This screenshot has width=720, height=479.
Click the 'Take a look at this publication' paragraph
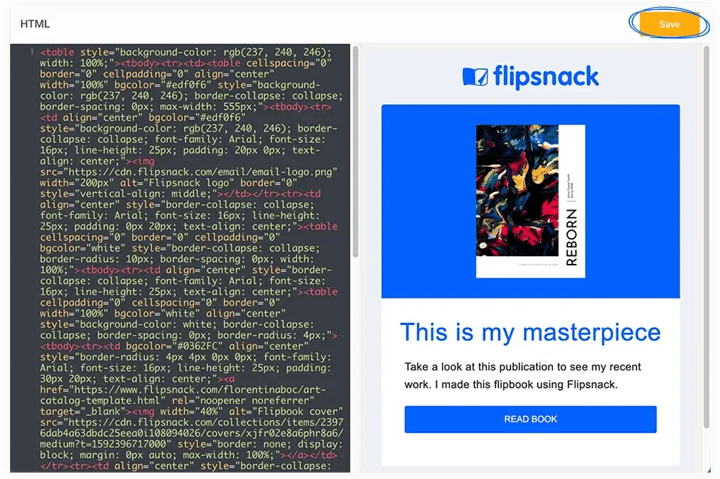click(522, 375)
